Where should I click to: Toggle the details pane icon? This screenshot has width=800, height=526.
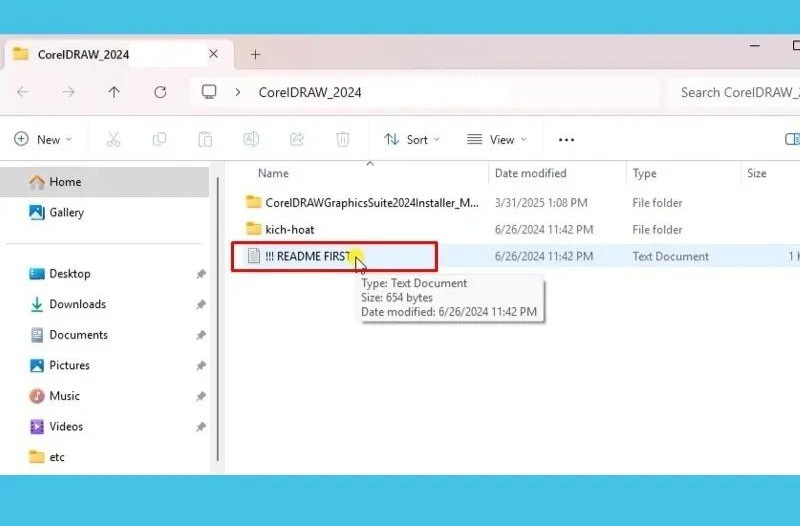[792, 139]
